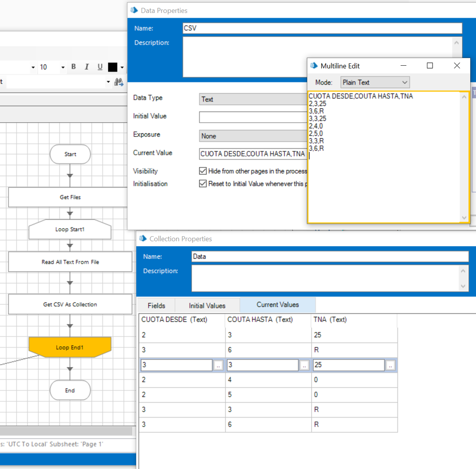Open the Exposure dropdown
The height and width of the screenshot is (469, 476).
click(253, 136)
